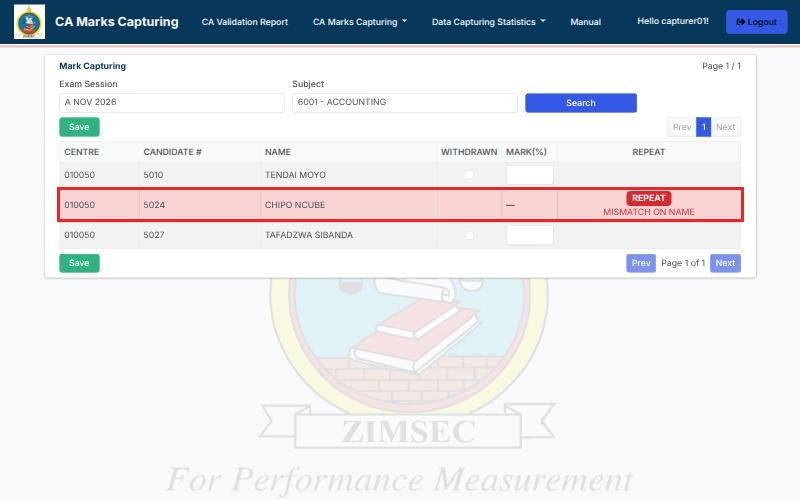Select the Exam Session field A NOV 2026

click(172, 103)
